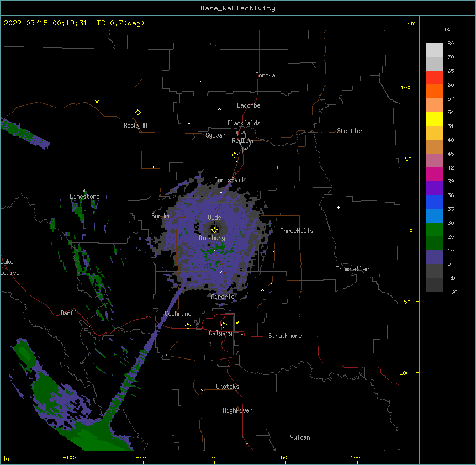Click the orange 57-60 dBZ legend swatch

pos(434,91)
